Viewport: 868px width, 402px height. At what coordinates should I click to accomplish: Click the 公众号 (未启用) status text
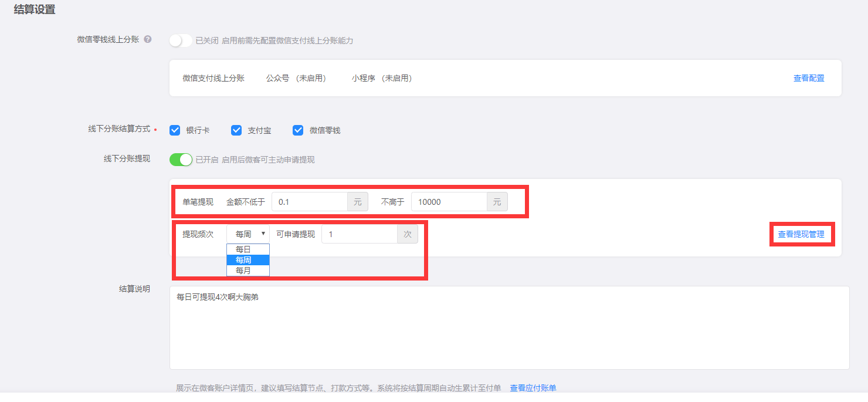(x=296, y=78)
